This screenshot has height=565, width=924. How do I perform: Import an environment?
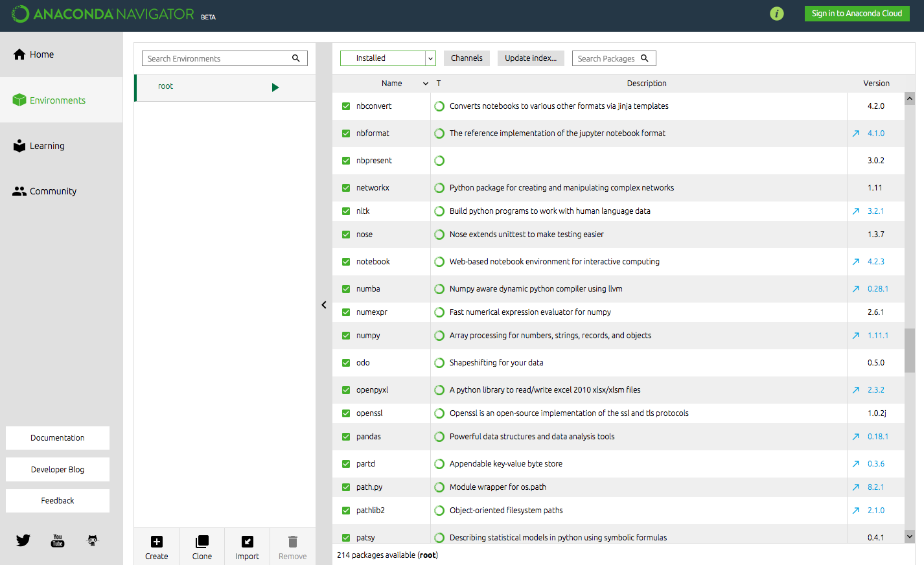pos(248,548)
